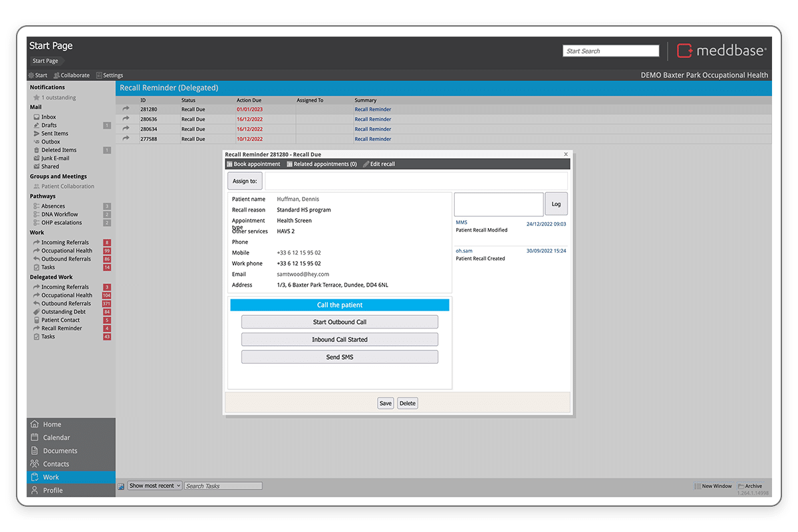Click the Meddbase logo icon

685,51
